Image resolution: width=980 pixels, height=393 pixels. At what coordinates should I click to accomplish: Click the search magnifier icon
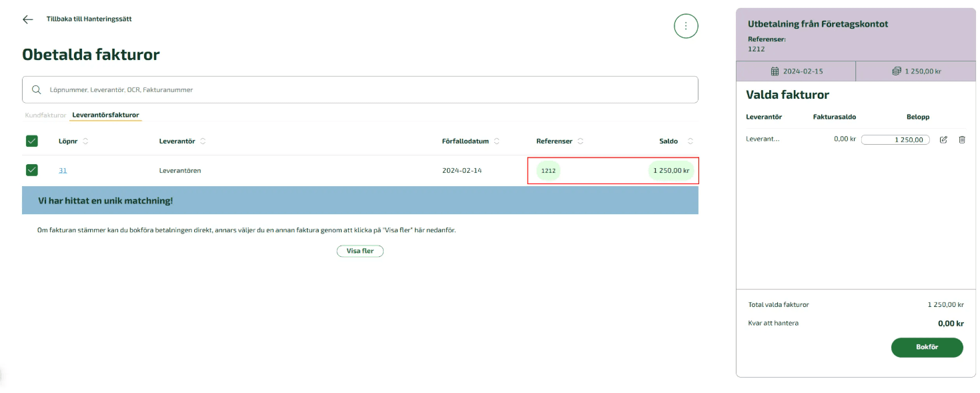37,89
